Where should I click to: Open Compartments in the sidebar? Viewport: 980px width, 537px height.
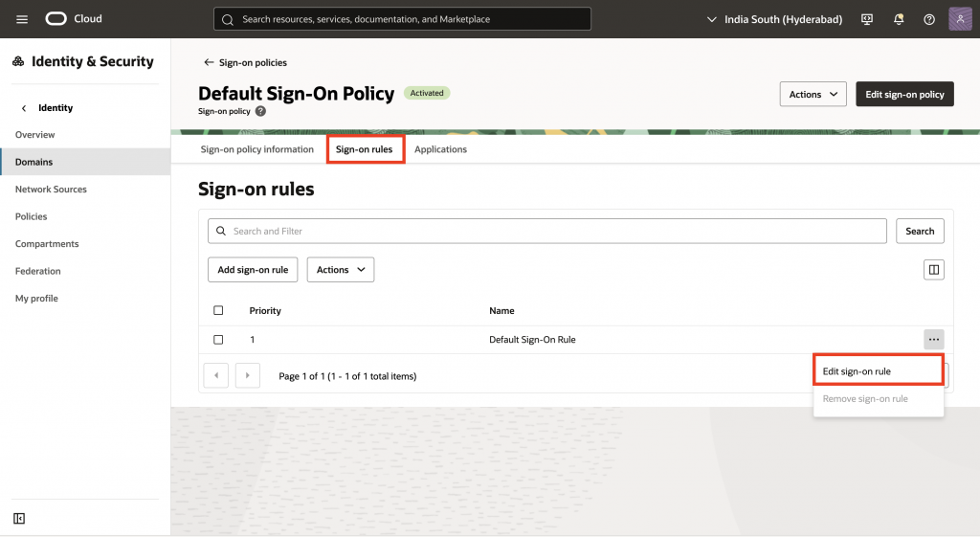point(47,244)
